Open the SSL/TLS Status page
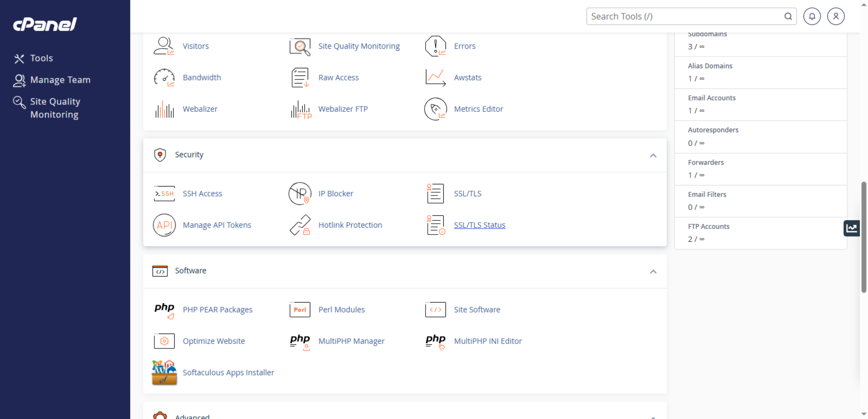This screenshot has width=868, height=419. pyautogui.click(x=480, y=225)
